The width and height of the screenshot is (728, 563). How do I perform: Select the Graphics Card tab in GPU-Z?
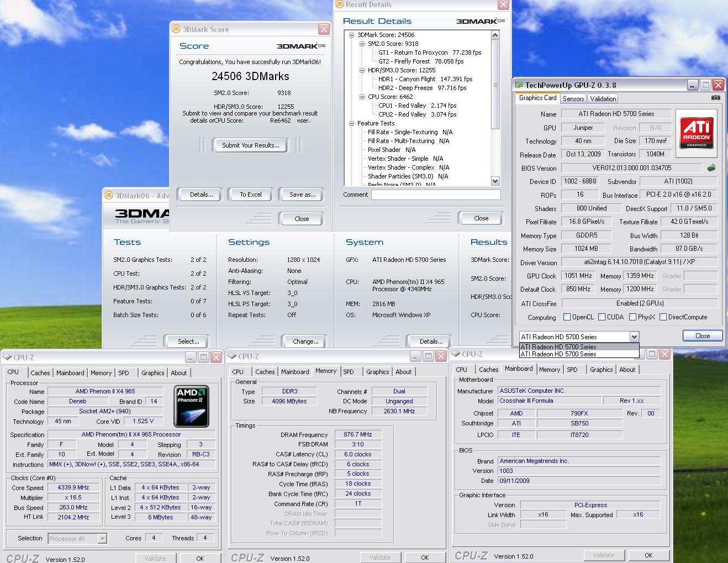[x=537, y=98]
